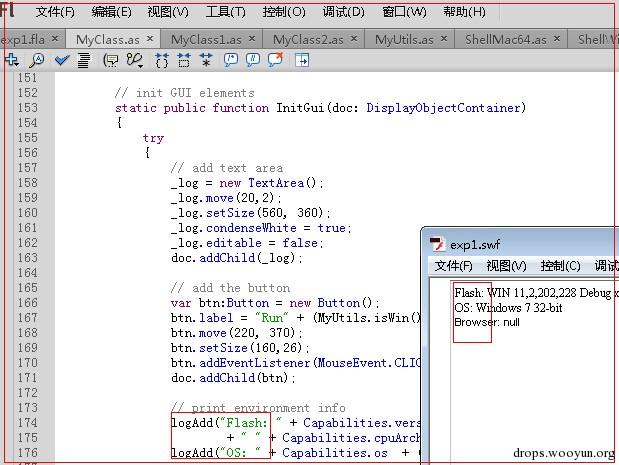Collapse between braces icon
Viewport: 619px width, 465px height.
point(162,60)
